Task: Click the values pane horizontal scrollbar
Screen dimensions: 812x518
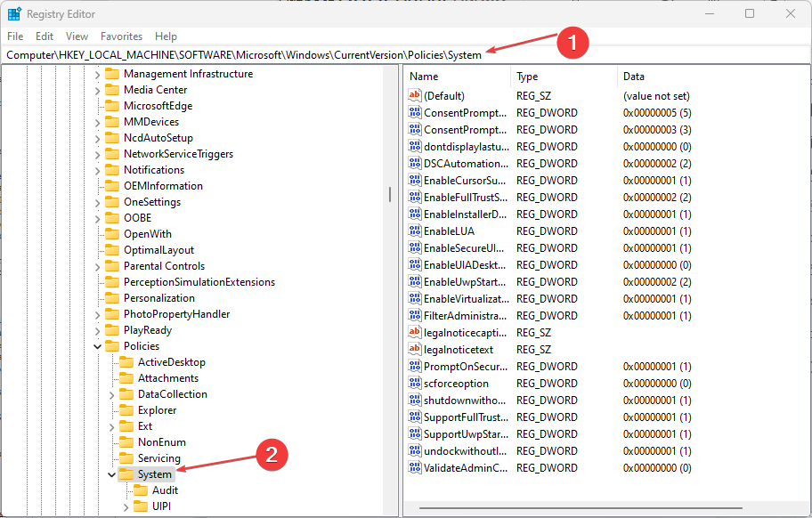Action: point(581,508)
